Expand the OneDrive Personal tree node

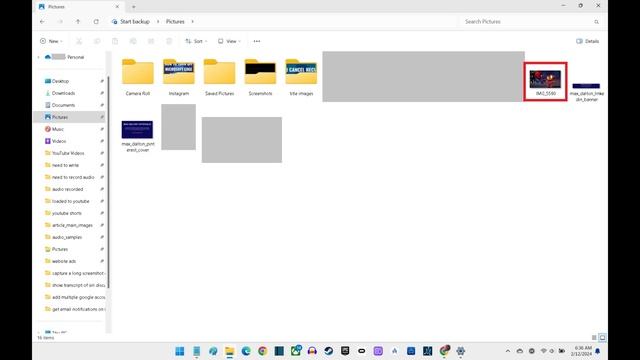[x=39, y=57]
